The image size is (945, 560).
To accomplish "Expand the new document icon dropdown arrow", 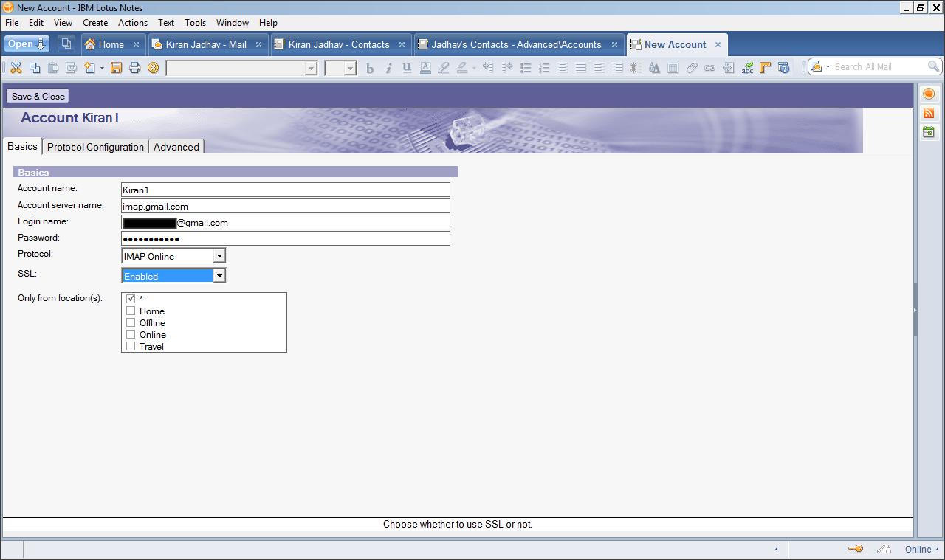I will [x=102, y=68].
